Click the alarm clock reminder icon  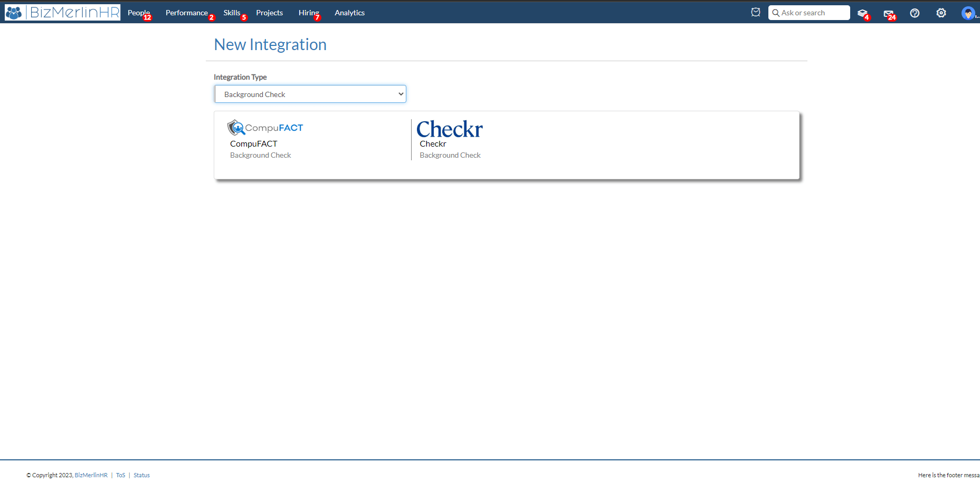tap(756, 12)
